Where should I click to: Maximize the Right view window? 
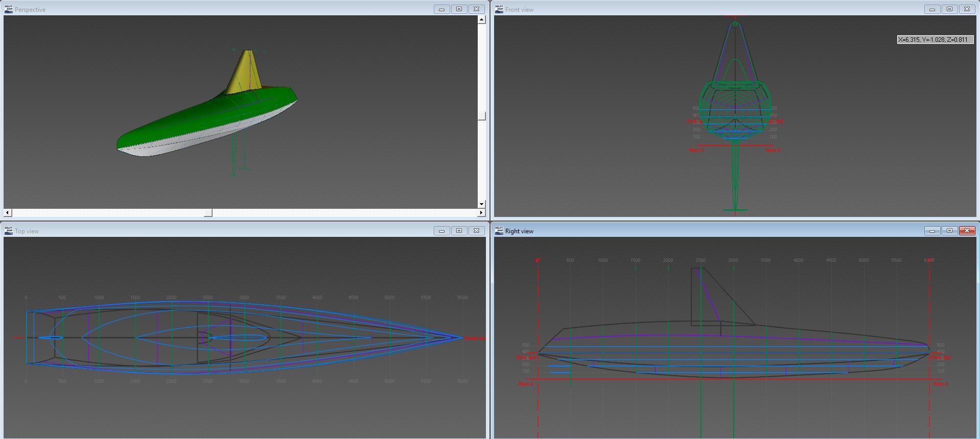tap(949, 231)
